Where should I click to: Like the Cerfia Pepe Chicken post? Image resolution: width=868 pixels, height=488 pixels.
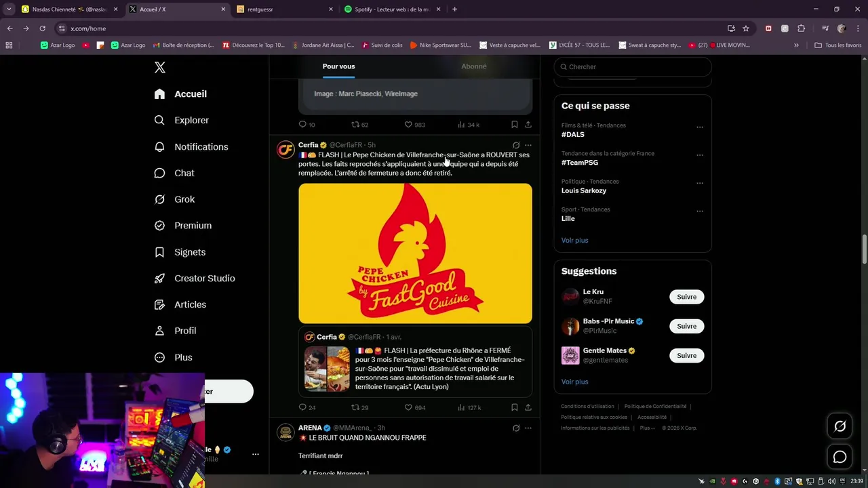pyautogui.click(x=408, y=407)
